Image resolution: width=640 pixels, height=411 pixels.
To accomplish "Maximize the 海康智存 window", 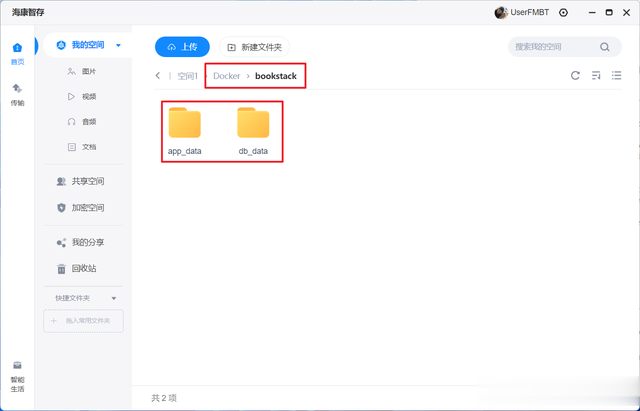I will [609, 13].
